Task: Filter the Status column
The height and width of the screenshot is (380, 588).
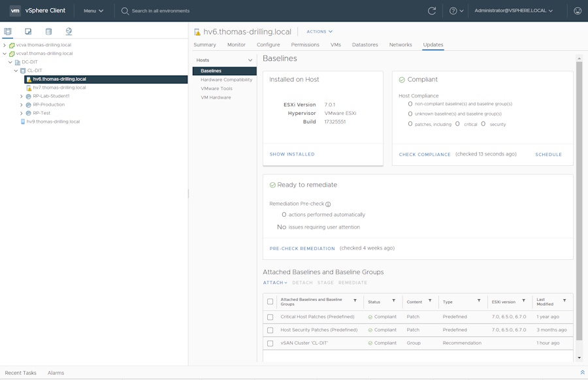Action: tap(393, 300)
